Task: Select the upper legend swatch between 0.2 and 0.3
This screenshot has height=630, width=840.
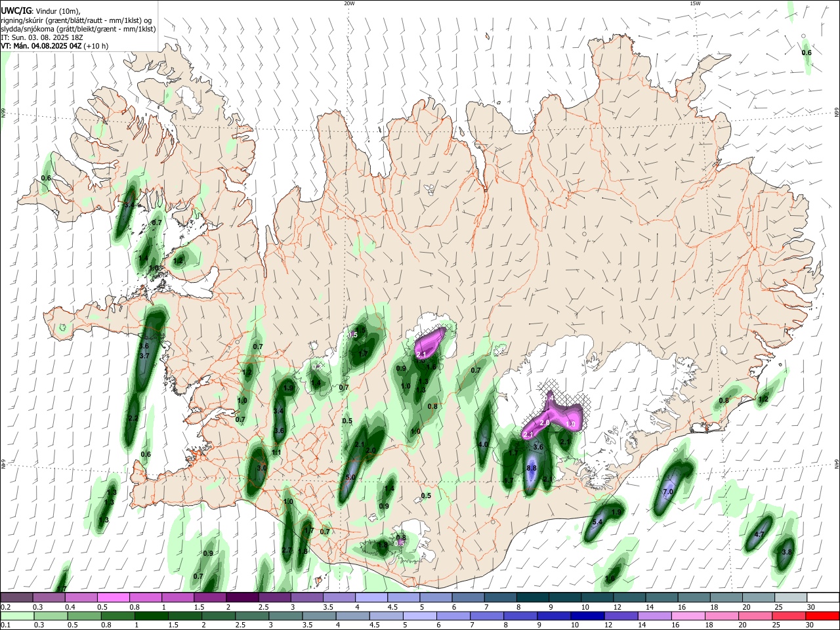Action: pos(17,598)
